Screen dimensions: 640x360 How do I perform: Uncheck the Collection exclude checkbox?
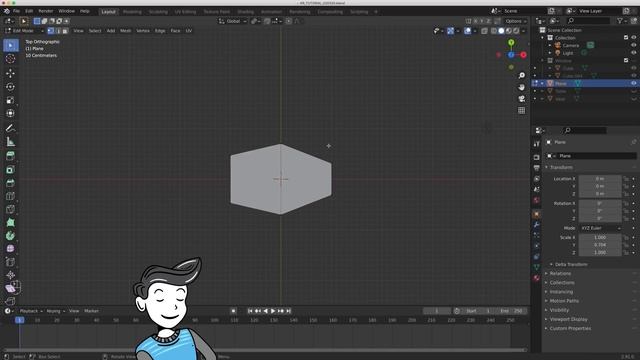coord(626,38)
